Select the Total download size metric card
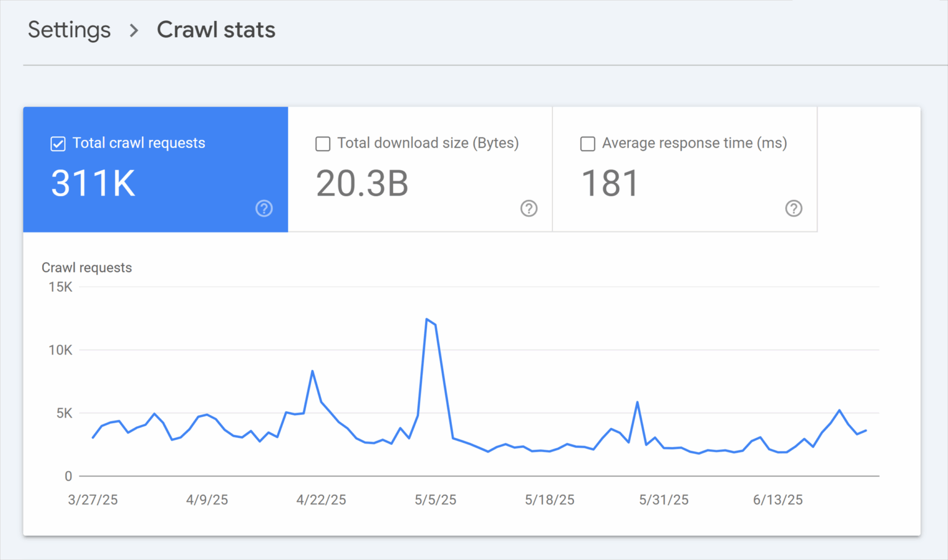The image size is (948, 560). tap(420, 170)
